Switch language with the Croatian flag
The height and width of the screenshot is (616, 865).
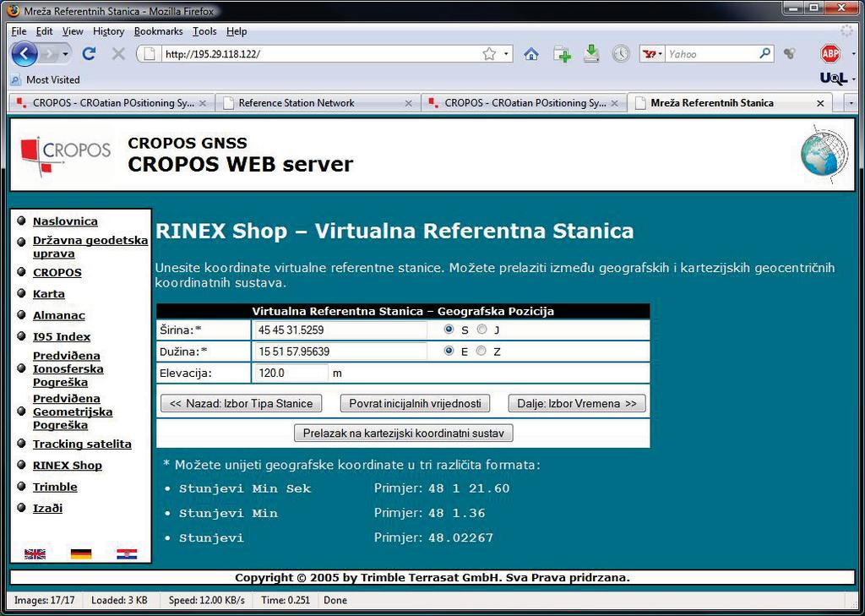(127, 553)
